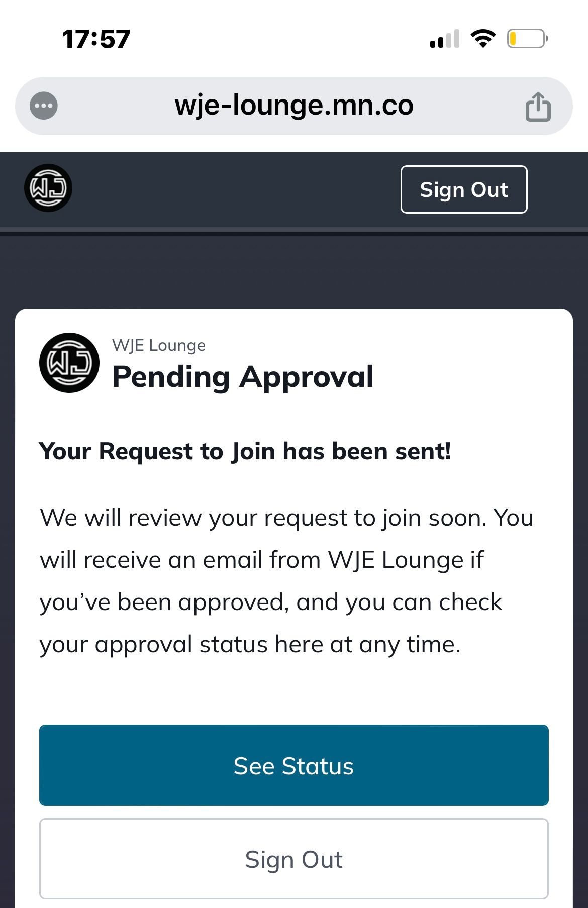Tap the cellular signal bars icon
The height and width of the screenshot is (908, 588).
(x=445, y=39)
